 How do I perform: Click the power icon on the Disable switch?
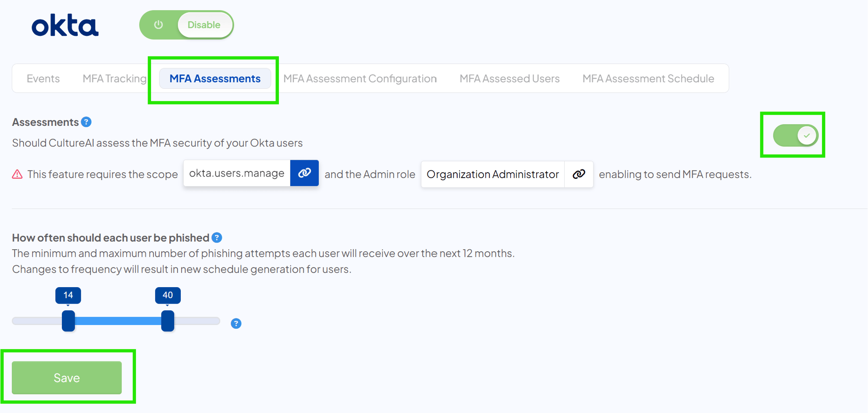point(158,25)
